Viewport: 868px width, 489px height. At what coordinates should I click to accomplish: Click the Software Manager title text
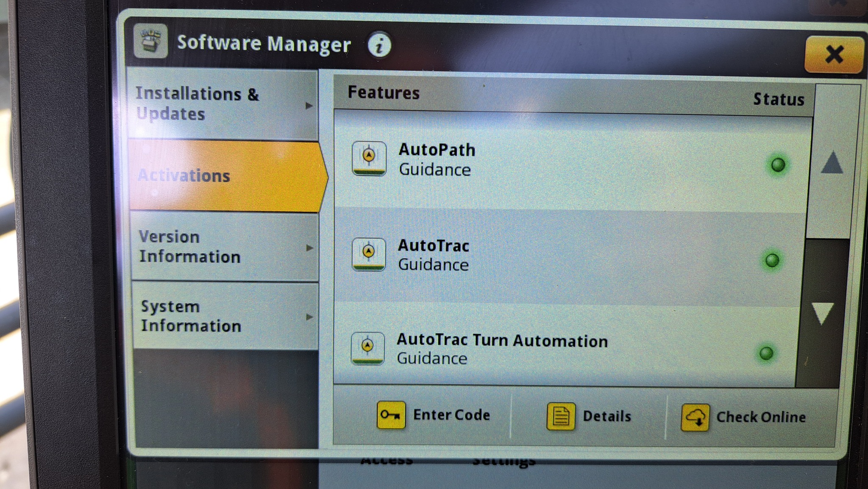click(264, 43)
